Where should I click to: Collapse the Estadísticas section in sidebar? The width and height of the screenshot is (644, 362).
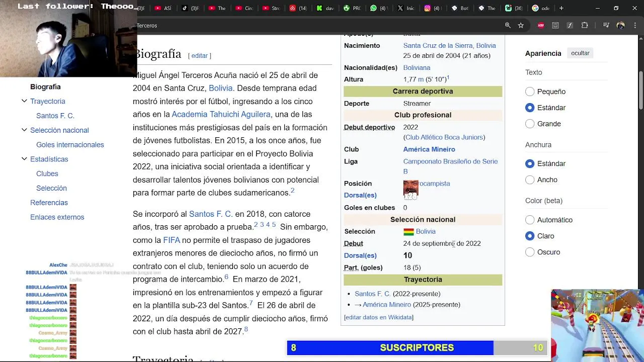24,159
